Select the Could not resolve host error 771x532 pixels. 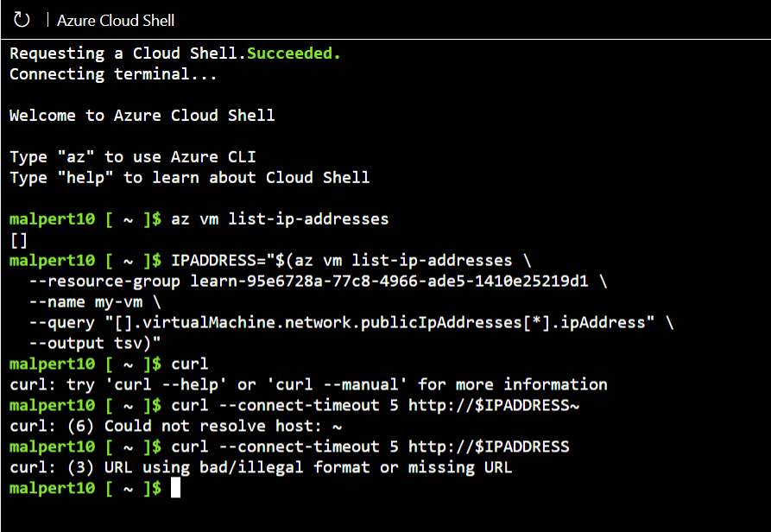(173, 426)
